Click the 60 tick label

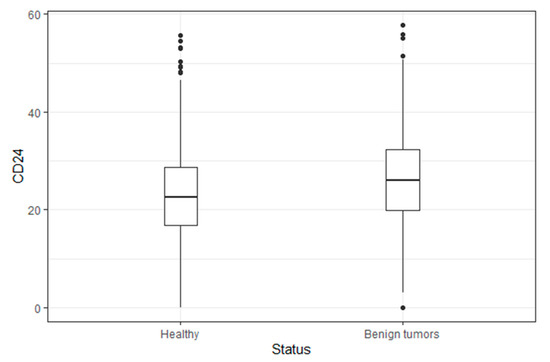34,15
